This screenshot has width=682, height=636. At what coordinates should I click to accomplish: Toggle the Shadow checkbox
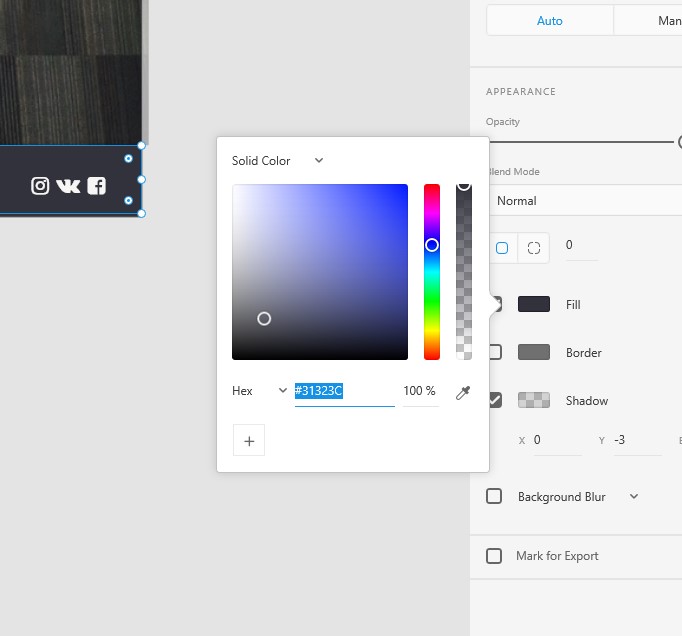[495, 400]
